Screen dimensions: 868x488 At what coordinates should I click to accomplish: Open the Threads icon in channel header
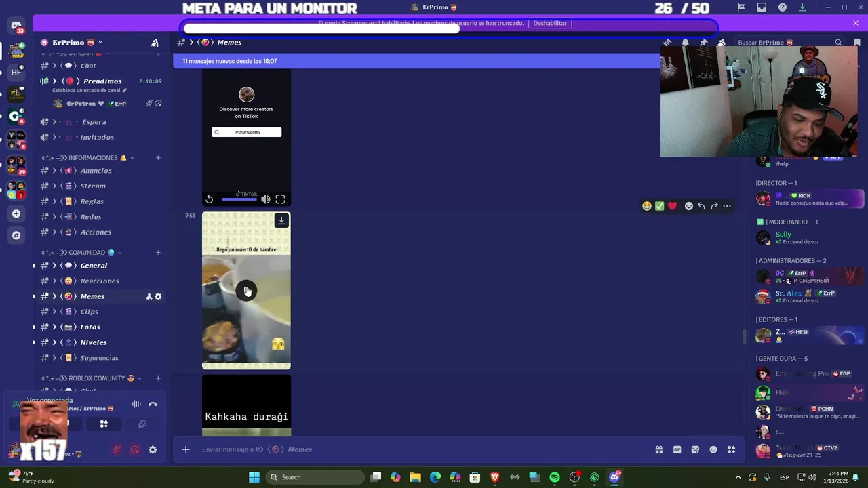point(667,42)
